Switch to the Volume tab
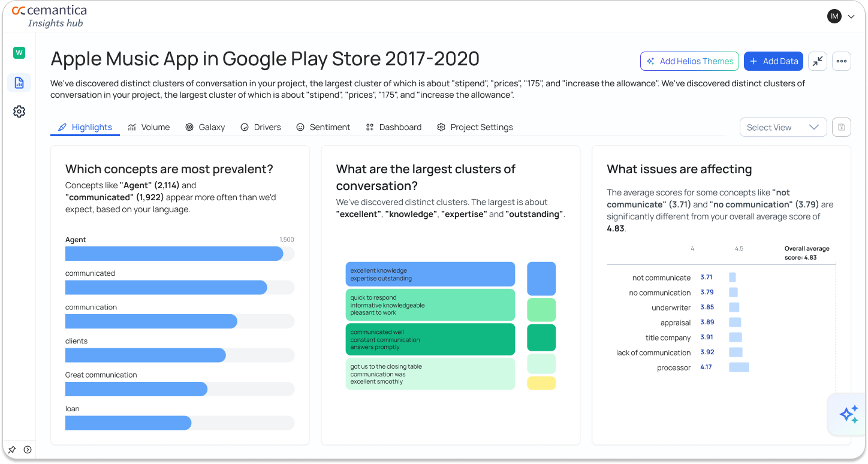 pos(149,127)
